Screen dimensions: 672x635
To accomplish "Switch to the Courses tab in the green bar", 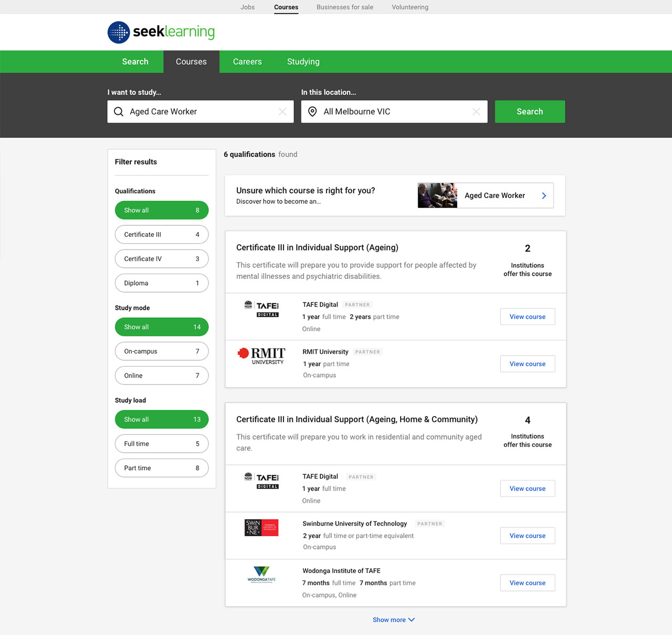I will (191, 61).
